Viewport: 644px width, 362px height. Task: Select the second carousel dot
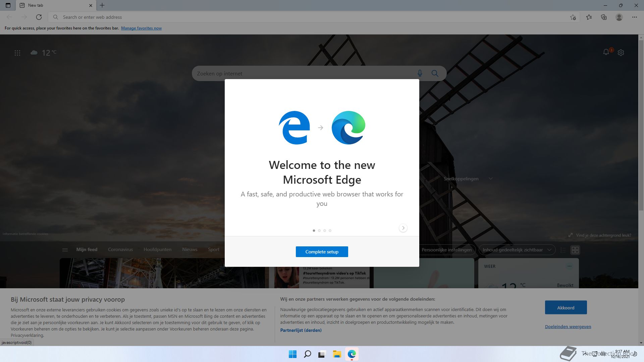(x=319, y=231)
